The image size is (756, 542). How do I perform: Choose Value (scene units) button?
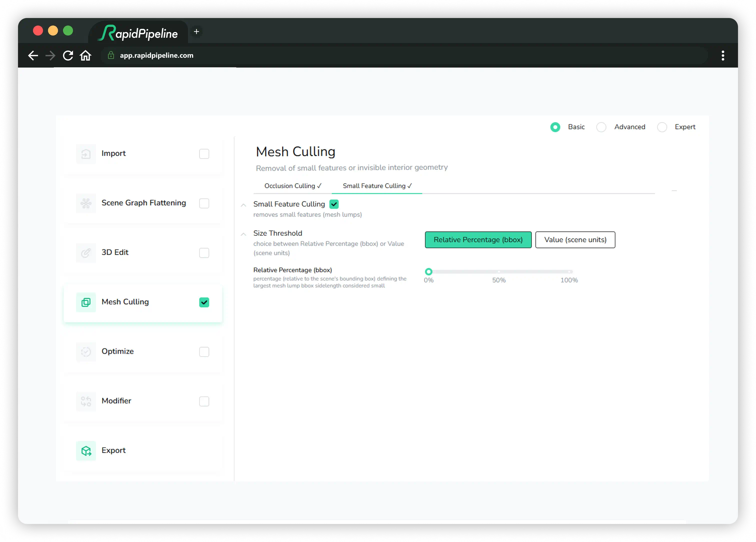[x=575, y=240]
